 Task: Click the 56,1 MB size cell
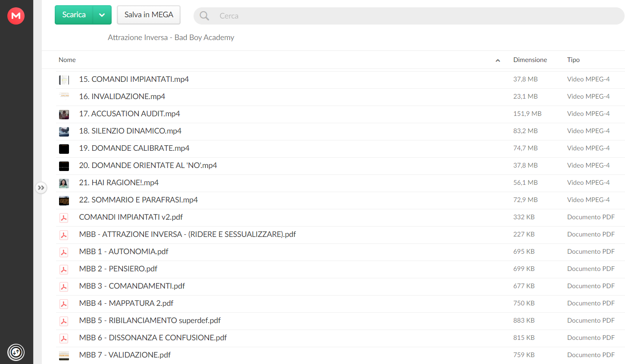[525, 183]
